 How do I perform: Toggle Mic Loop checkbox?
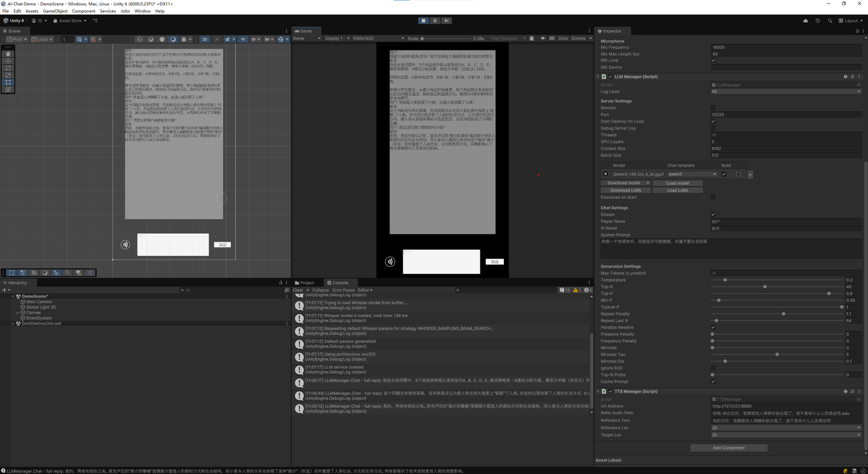(714, 60)
